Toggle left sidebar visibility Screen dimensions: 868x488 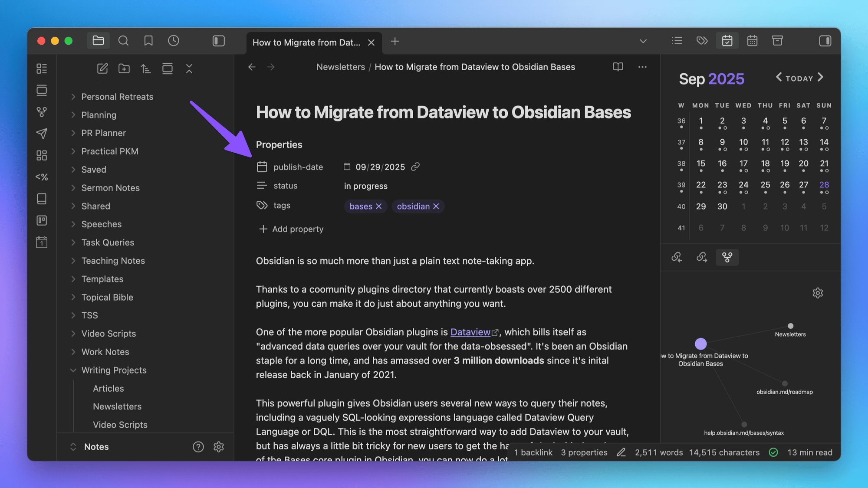click(218, 41)
